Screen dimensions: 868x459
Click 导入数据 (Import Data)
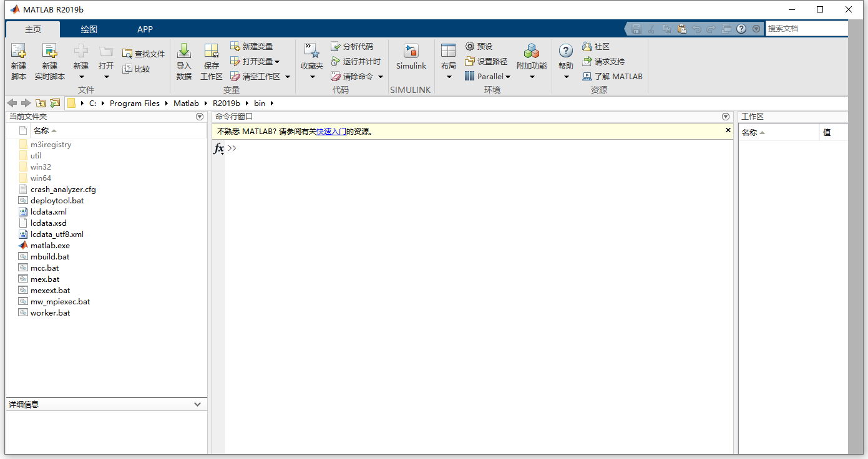pyautogui.click(x=184, y=62)
